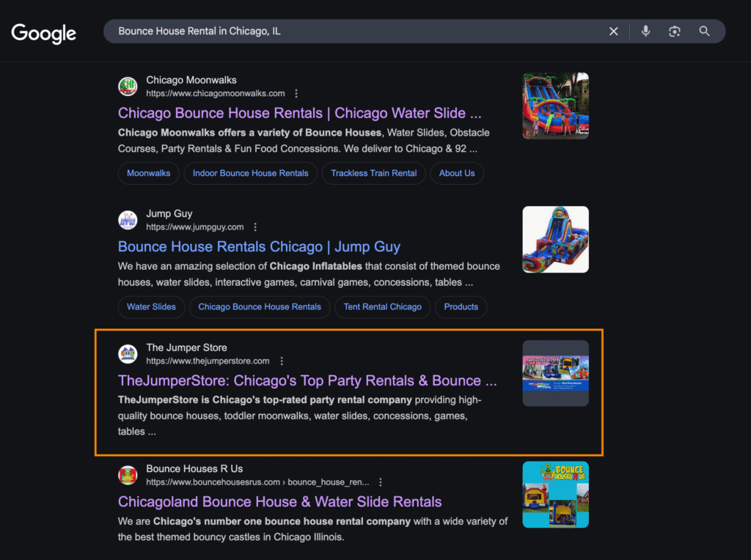This screenshot has height=560, width=751.
Task: Click the Jump Guy site favicon
Action: pos(128,220)
